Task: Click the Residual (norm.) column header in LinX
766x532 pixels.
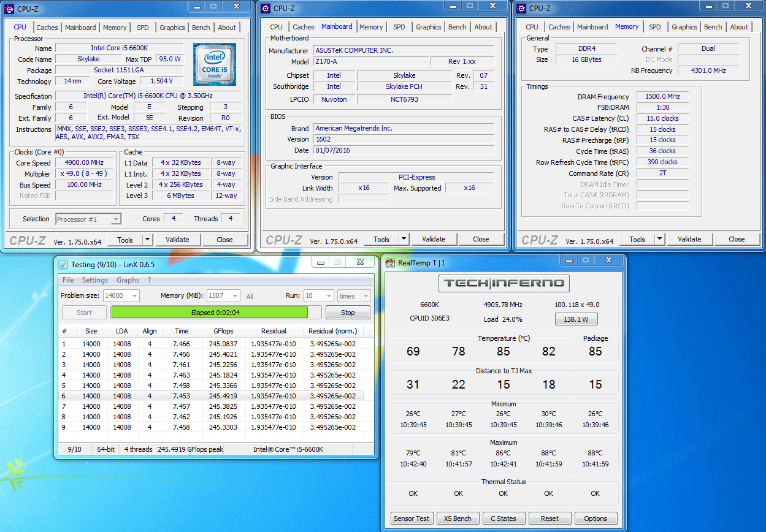Action: click(332, 331)
